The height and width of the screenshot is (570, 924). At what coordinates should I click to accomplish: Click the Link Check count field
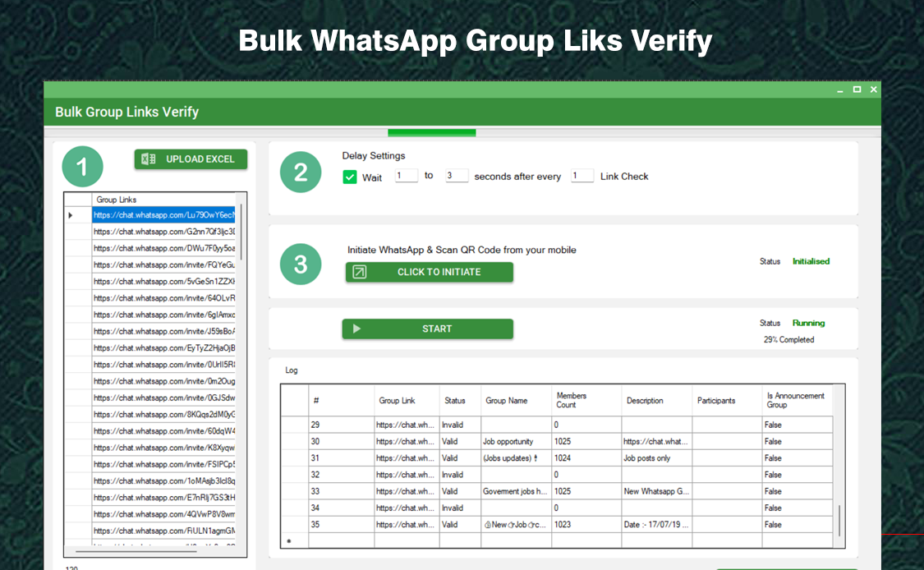582,176
